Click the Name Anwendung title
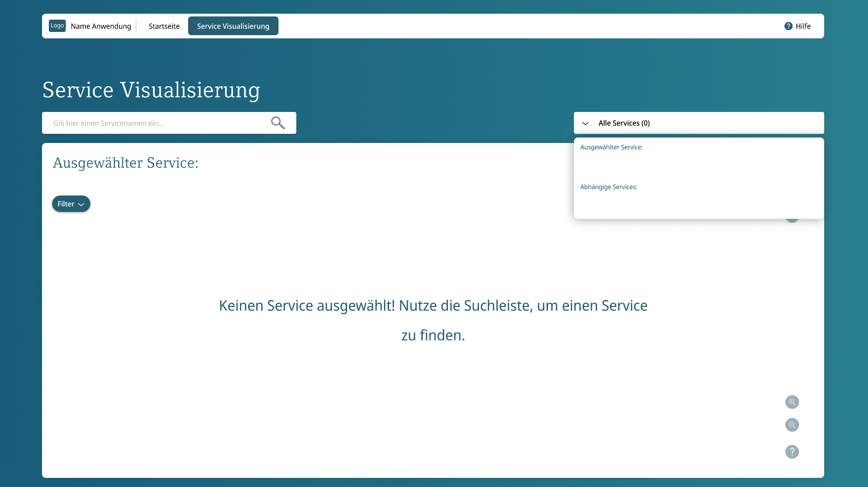Screen dimensions: 868x487 coord(101,26)
